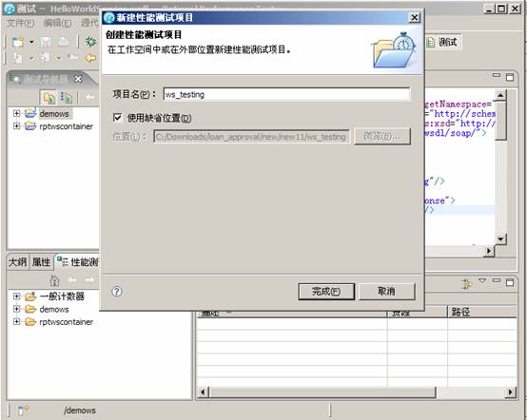Expand the demows project in test navigator

pyautogui.click(x=16, y=113)
